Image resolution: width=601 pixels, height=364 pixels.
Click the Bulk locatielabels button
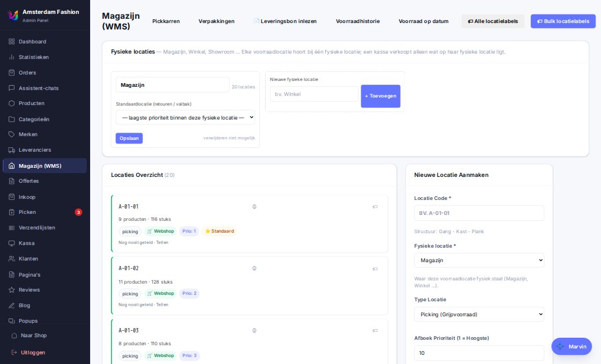(563, 21)
